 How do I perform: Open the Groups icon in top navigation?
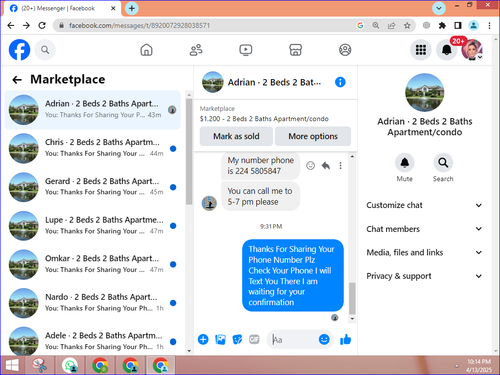345,50
